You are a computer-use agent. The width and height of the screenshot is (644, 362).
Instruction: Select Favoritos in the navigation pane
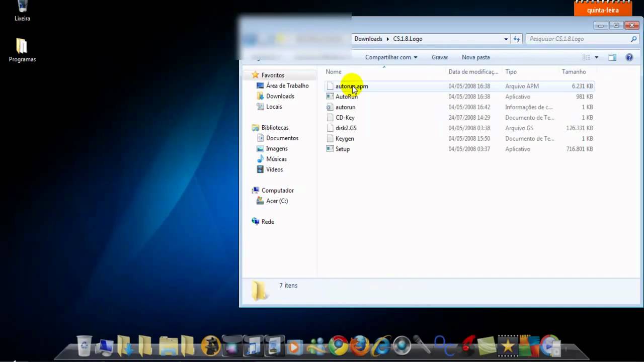click(273, 75)
